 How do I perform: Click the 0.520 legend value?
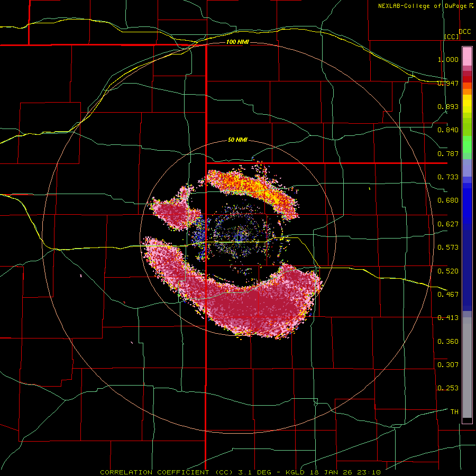(x=448, y=271)
